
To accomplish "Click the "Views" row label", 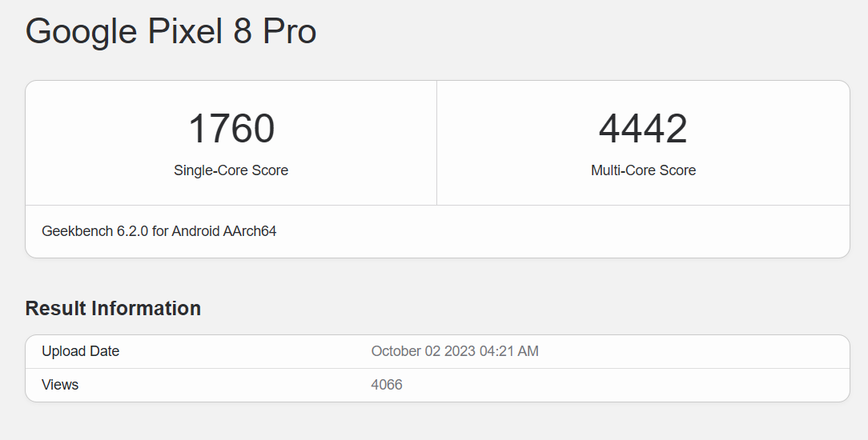I will [60, 385].
